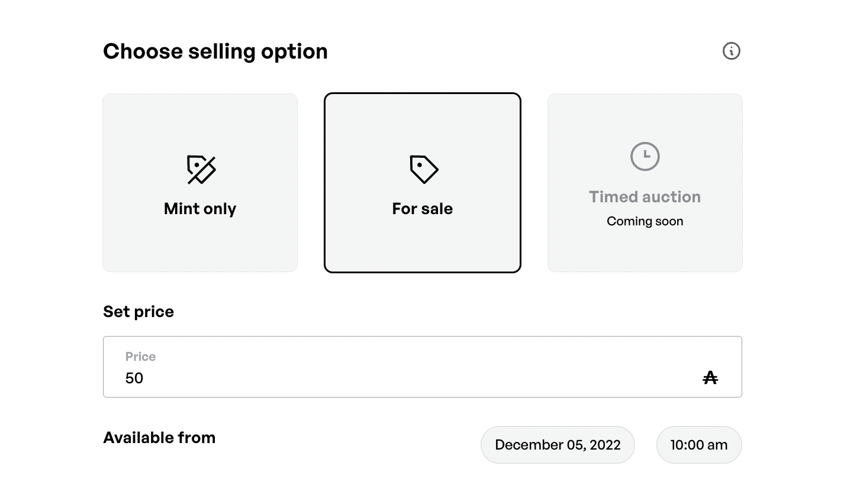The image size is (844, 504).
Task: Select the Timed auction label
Action: 645,197
